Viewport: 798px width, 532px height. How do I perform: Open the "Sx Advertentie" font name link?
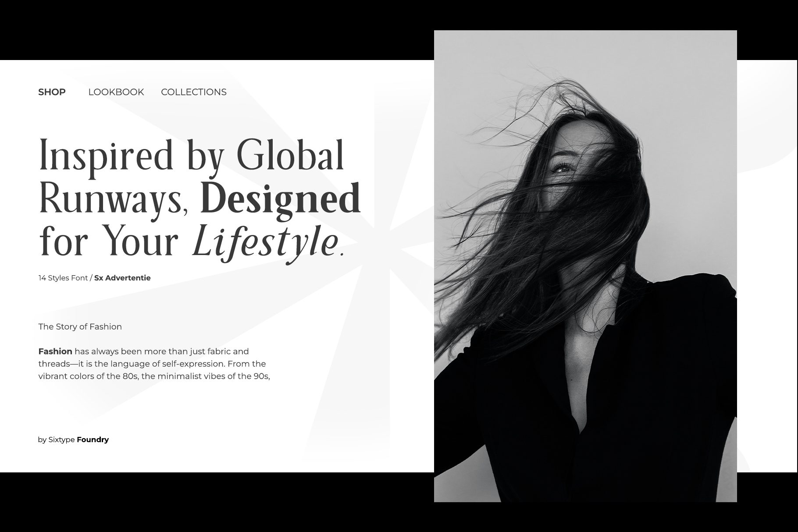[122, 278]
